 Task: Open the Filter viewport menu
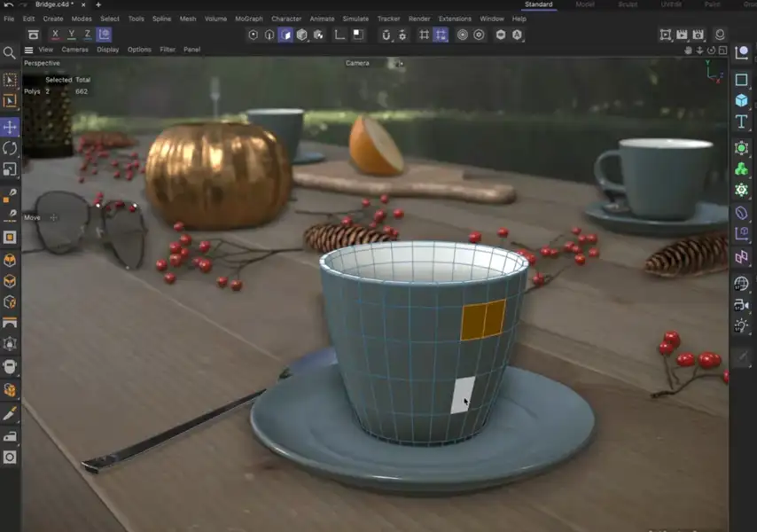[x=166, y=50]
